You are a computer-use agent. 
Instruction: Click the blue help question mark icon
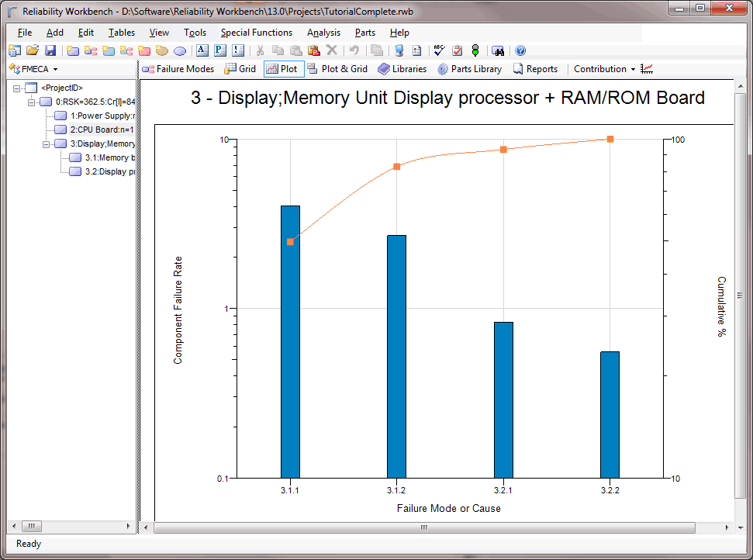click(520, 50)
